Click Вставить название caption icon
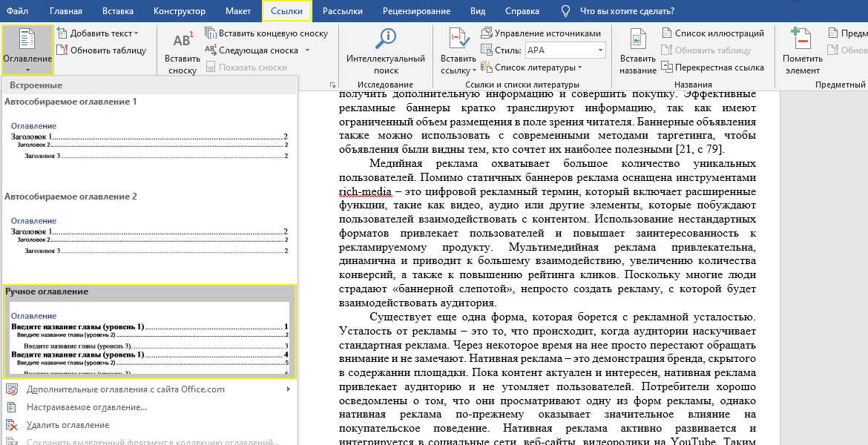 tap(637, 41)
